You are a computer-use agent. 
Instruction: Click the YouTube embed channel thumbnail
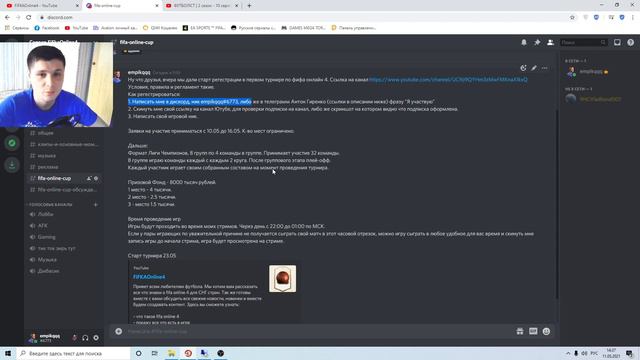282,278
